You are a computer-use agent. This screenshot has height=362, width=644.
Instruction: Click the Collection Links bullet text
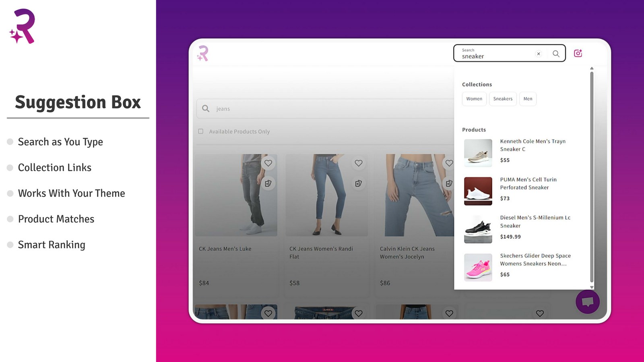pos(55,167)
